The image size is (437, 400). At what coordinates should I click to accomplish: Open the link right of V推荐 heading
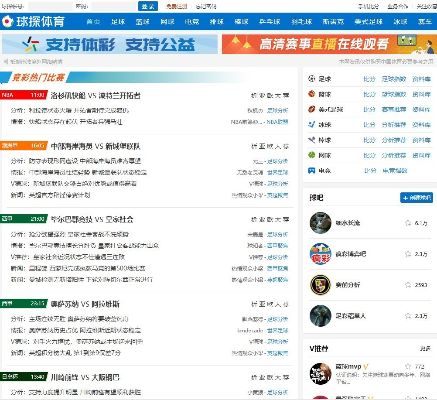[x=425, y=349]
